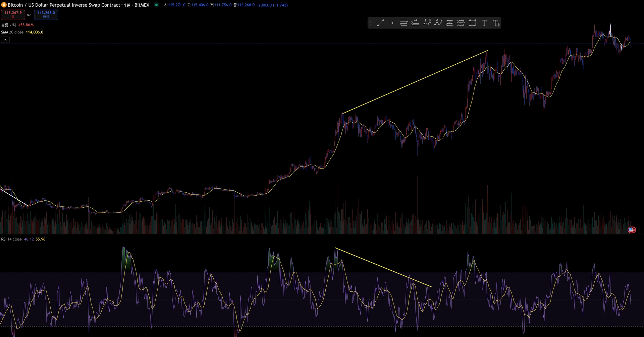Click the RSI value 46.12
This screenshot has height=337, width=644.
(x=29, y=239)
